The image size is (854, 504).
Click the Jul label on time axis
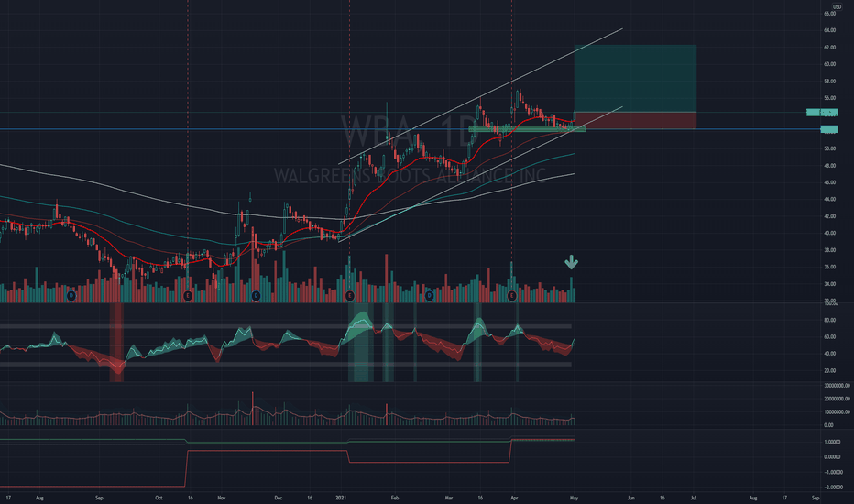tap(694, 498)
